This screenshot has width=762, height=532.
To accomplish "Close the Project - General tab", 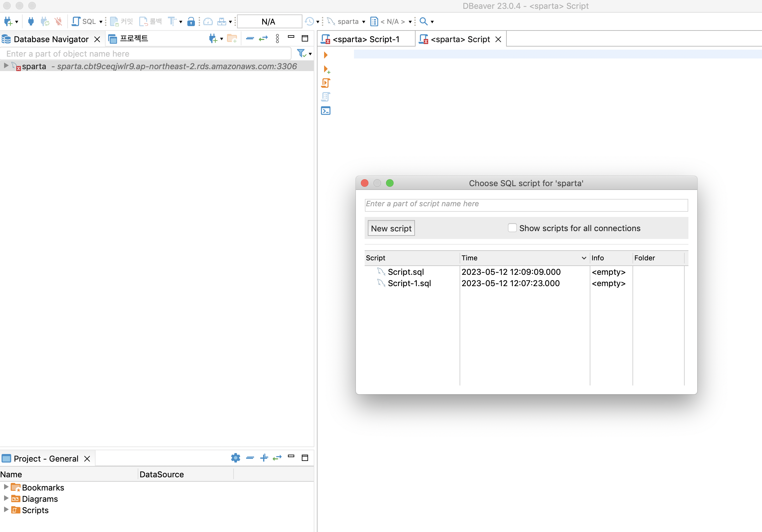I will (x=87, y=459).
